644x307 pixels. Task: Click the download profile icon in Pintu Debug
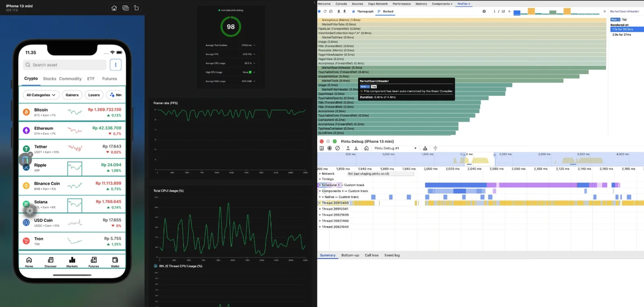click(x=356, y=148)
